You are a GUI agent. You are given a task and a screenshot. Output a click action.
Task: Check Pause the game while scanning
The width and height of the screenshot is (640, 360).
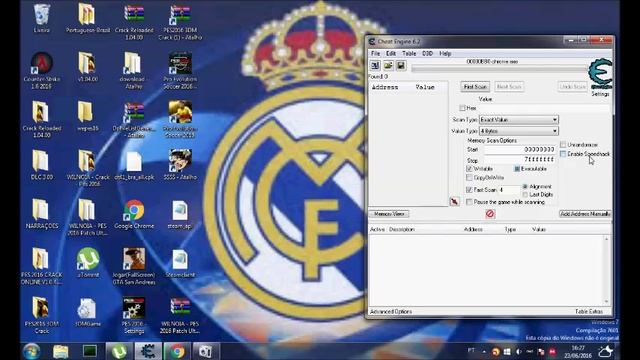[x=469, y=202]
